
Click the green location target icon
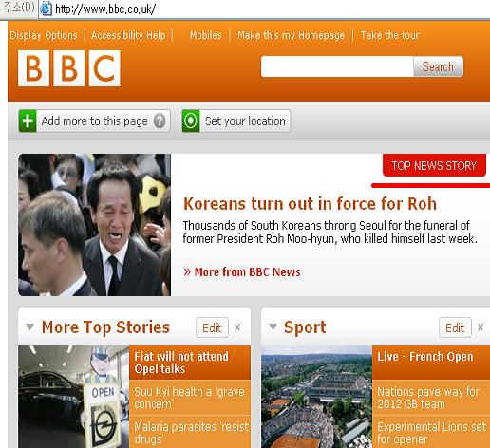tap(191, 121)
